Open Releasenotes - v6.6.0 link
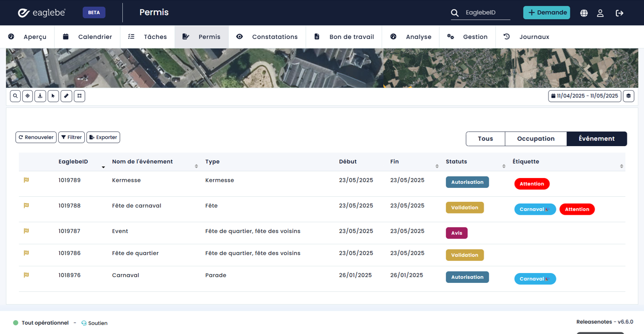 (605, 322)
